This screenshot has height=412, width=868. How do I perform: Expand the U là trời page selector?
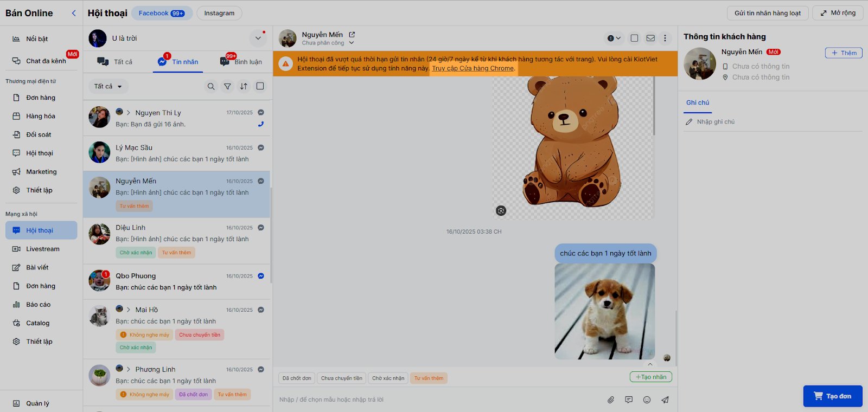pyautogui.click(x=258, y=38)
